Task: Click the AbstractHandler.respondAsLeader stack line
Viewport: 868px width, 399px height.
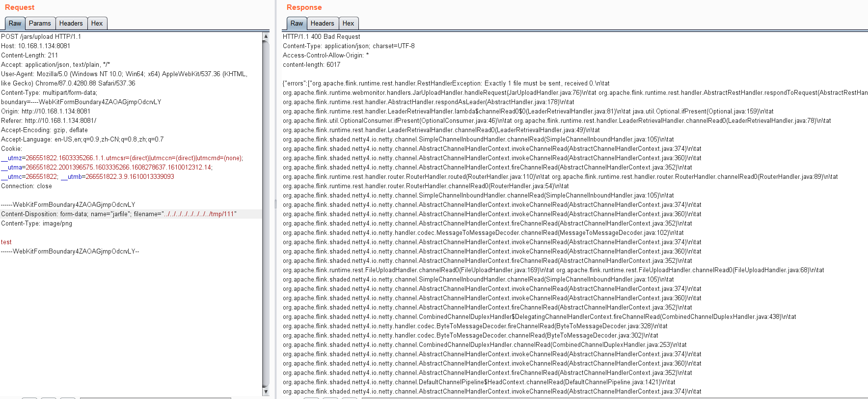Action: [429, 102]
